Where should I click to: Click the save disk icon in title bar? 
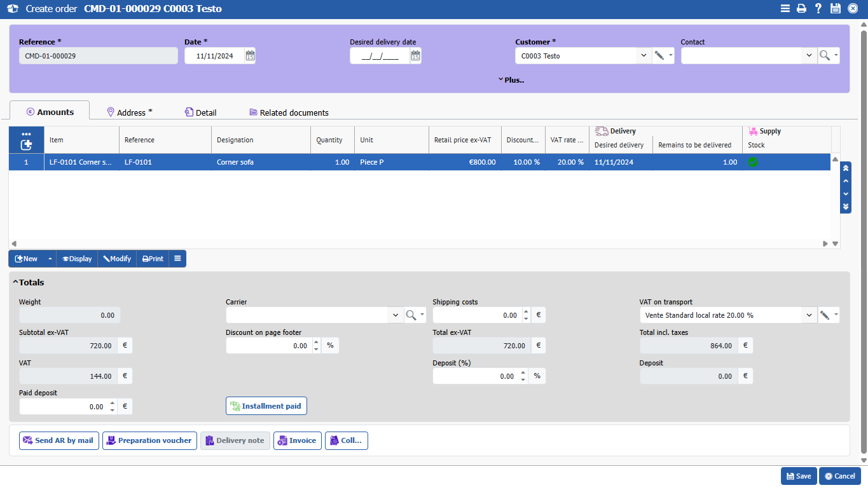click(836, 9)
